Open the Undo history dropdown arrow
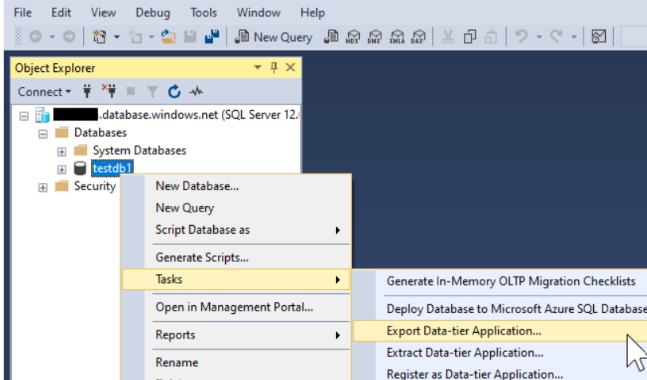Viewport: 647px width, 380px height. [539, 37]
